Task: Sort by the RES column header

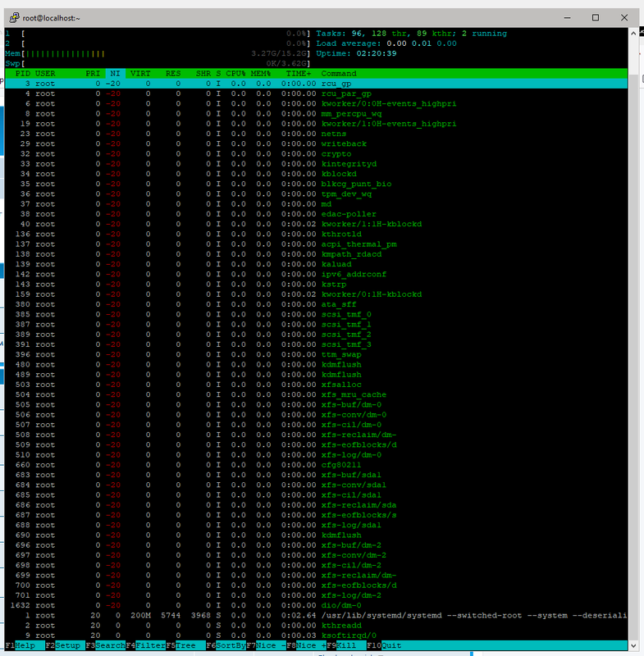Action: 173,74
